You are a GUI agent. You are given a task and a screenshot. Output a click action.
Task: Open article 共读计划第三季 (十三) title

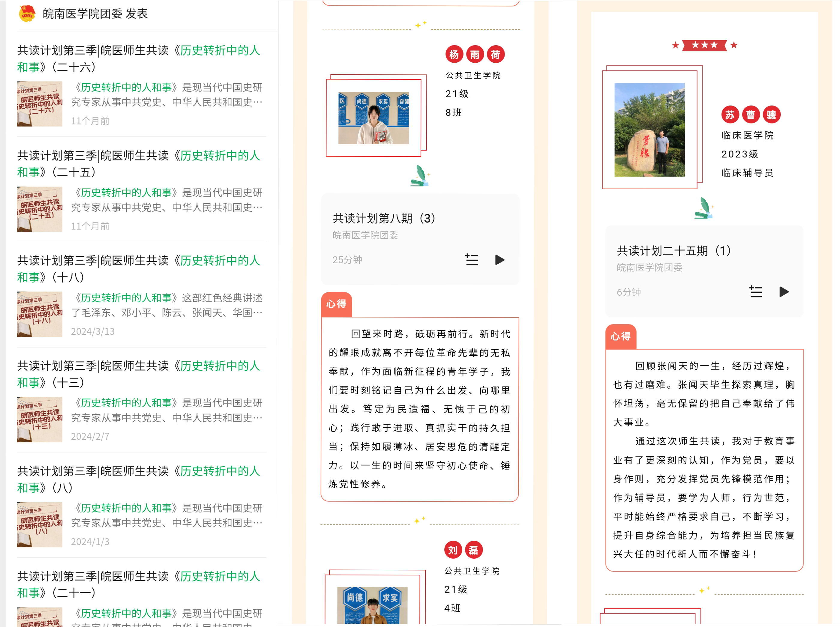tap(139, 374)
